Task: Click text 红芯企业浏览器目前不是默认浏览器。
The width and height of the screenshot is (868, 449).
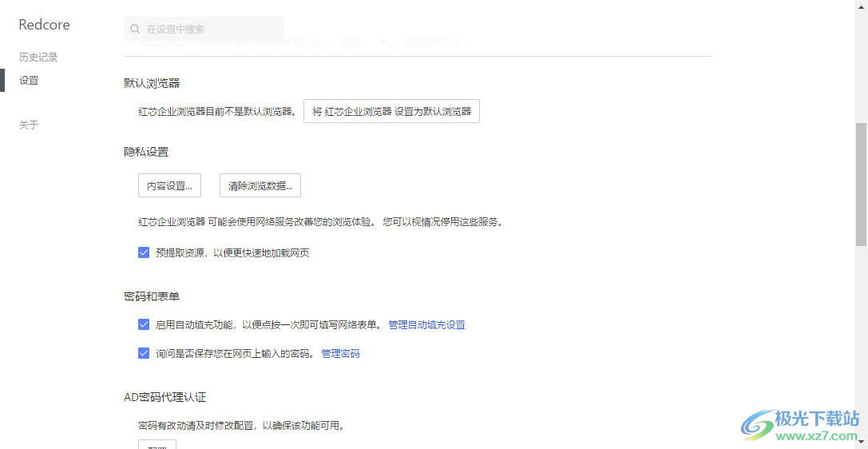Action: (x=219, y=111)
